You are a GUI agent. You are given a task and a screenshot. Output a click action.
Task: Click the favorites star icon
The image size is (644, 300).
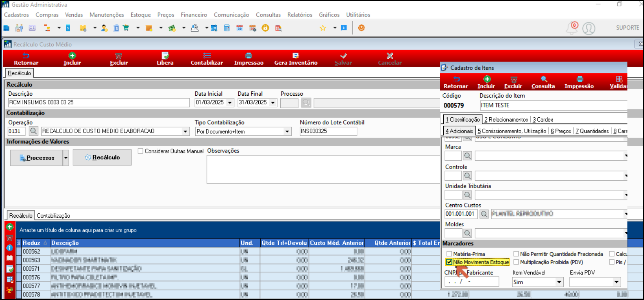(x=323, y=28)
